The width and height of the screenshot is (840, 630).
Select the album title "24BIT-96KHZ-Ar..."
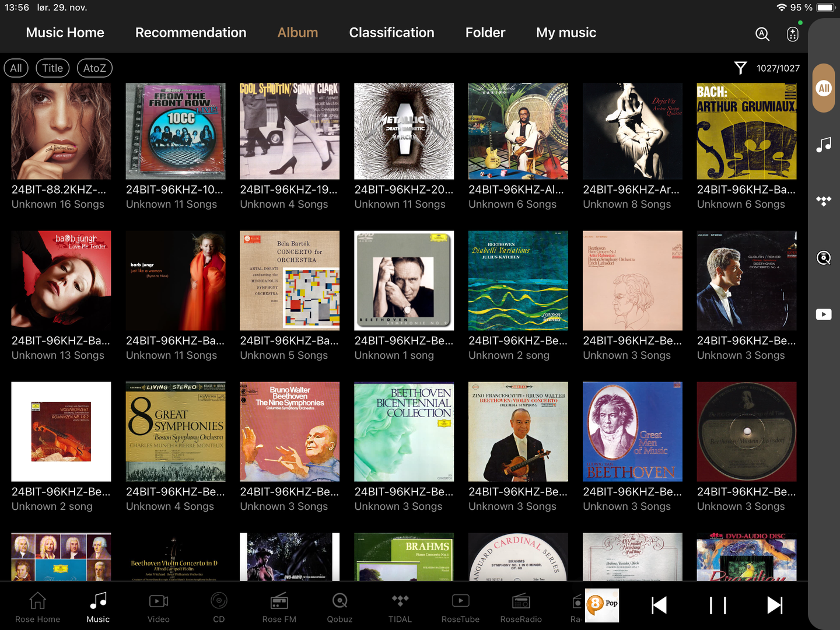tap(631, 190)
